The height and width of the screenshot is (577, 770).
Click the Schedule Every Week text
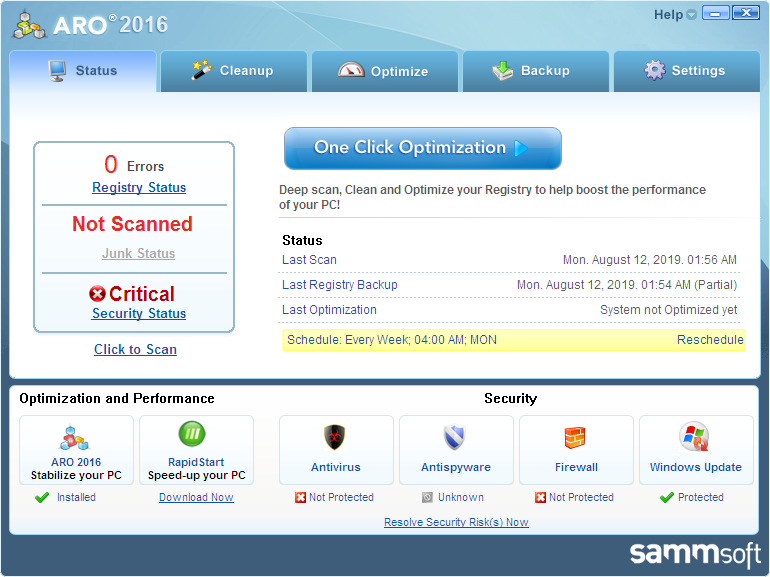(x=392, y=340)
